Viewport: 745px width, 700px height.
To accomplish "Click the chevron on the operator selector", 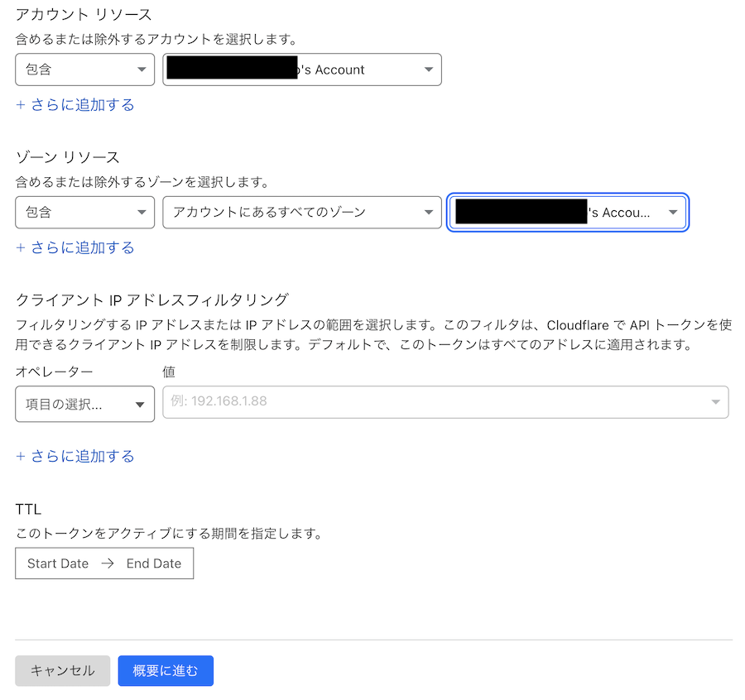I will pos(141,404).
